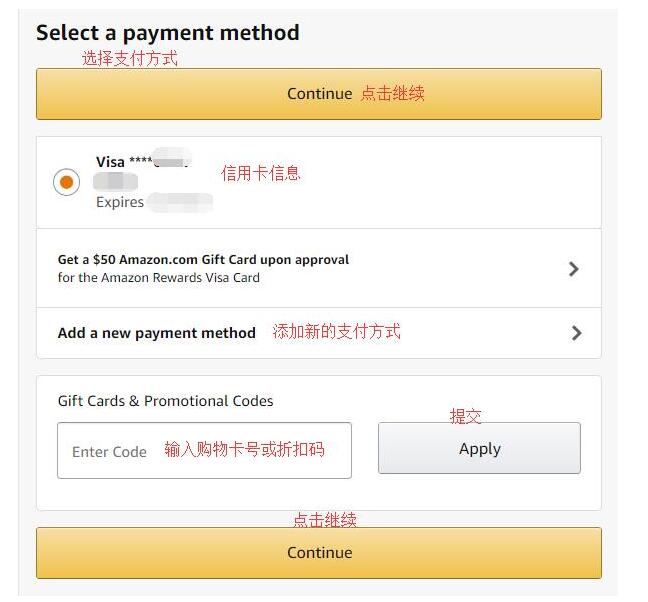Click the Visa card number text
This screenshot has width=648, height=602.
click(142, 161)
